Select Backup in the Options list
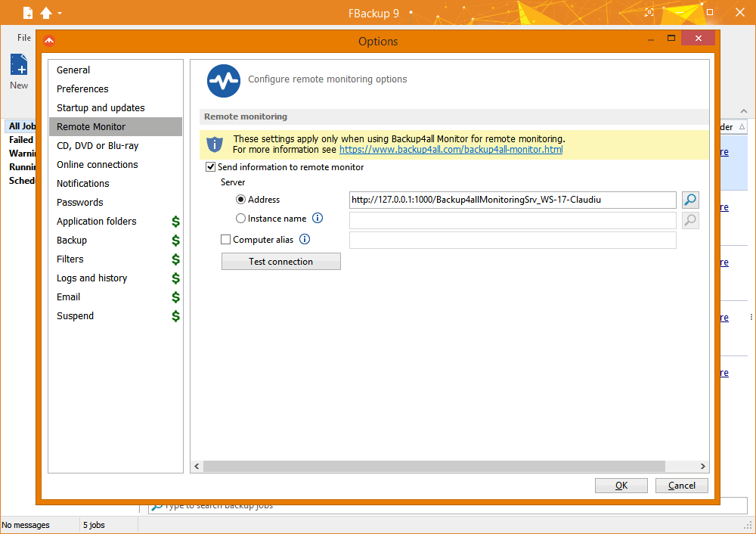The image size is (756, 534). click(116, 241)
